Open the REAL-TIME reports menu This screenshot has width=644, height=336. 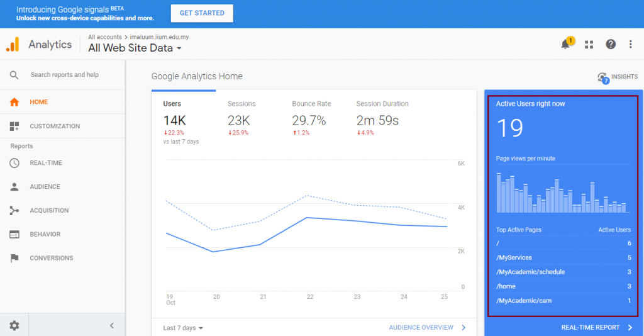62,163
